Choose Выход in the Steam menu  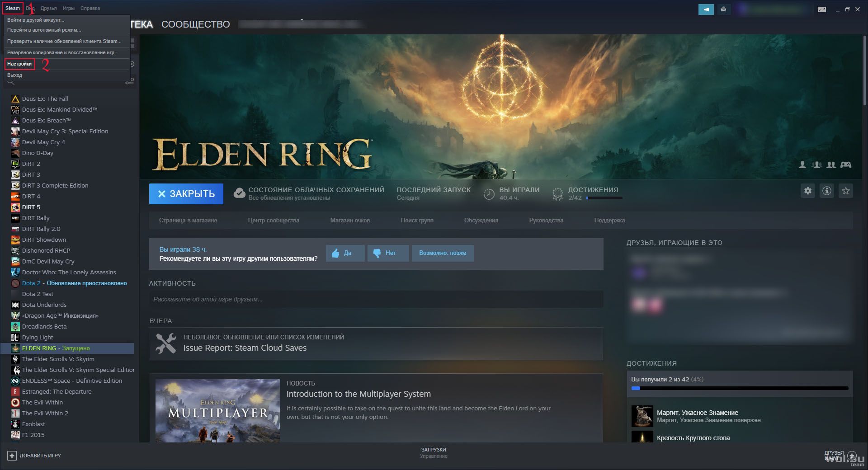point(14,75)
